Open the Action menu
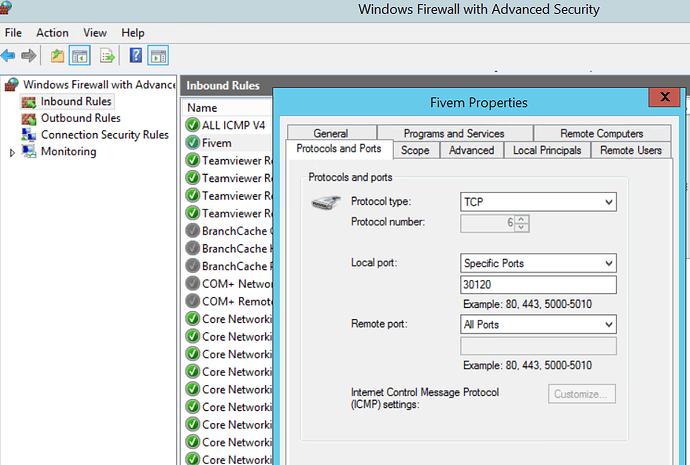Screen dimensions: 690x465 coord(52,33)
